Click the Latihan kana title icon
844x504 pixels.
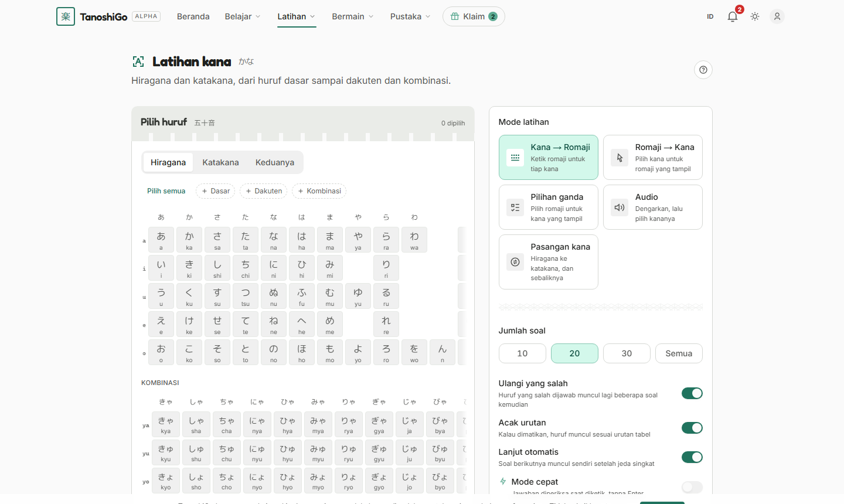coord(138,62)
